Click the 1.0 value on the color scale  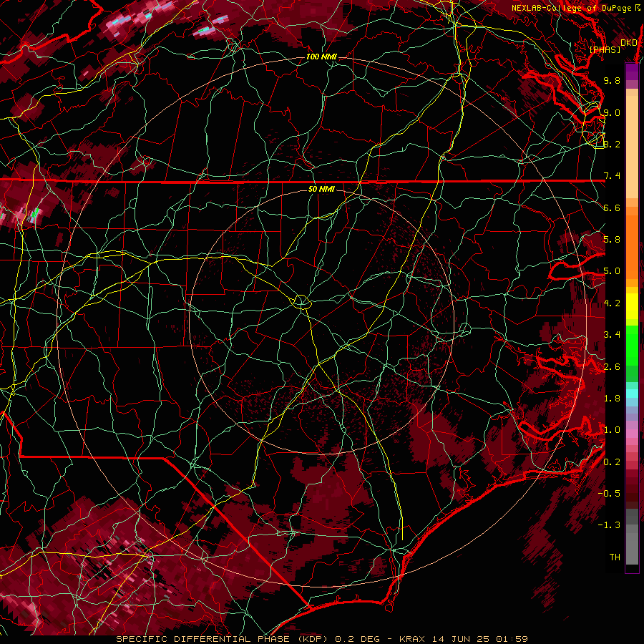[x=612, y=430]
